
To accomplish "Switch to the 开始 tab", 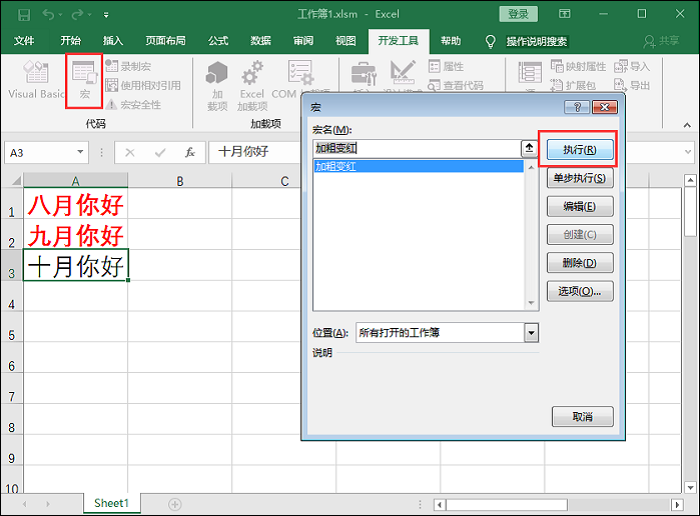I will coord(71,41).
